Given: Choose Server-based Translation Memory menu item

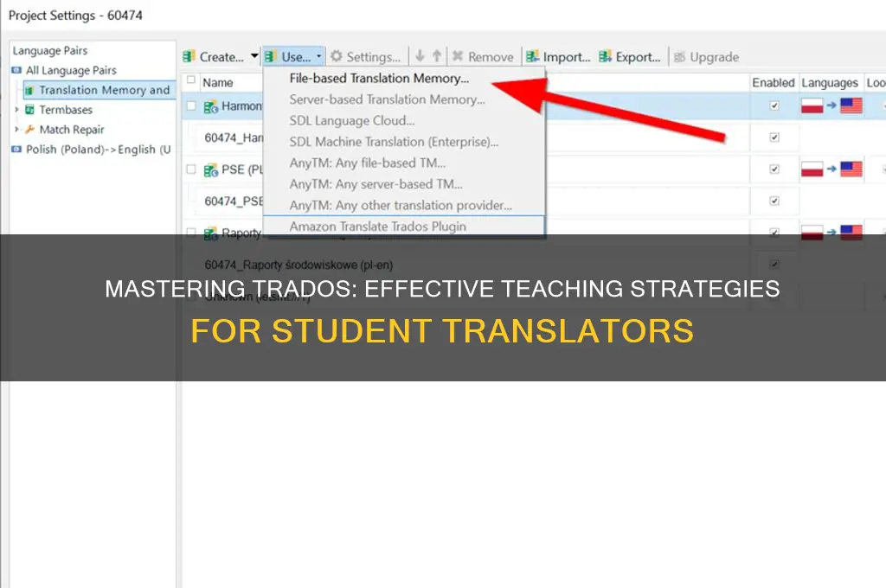Looking at the screenshot, I should point(404,99).
